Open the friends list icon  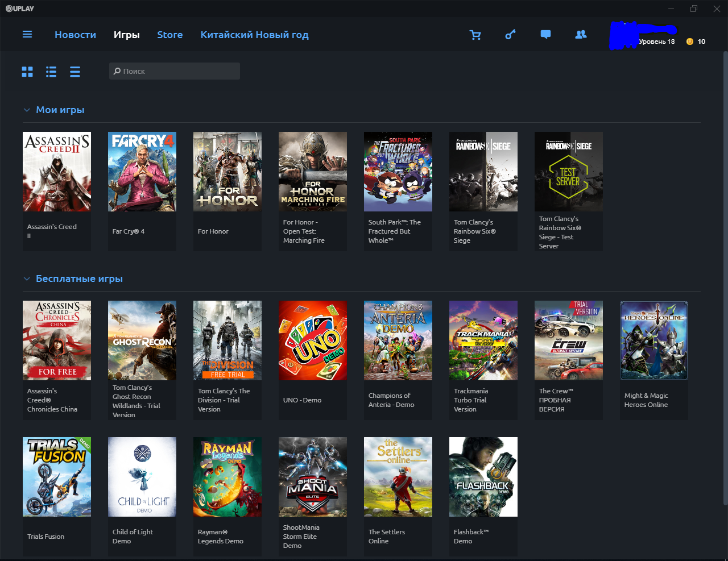pyautogui.click(x=581, y=35)
